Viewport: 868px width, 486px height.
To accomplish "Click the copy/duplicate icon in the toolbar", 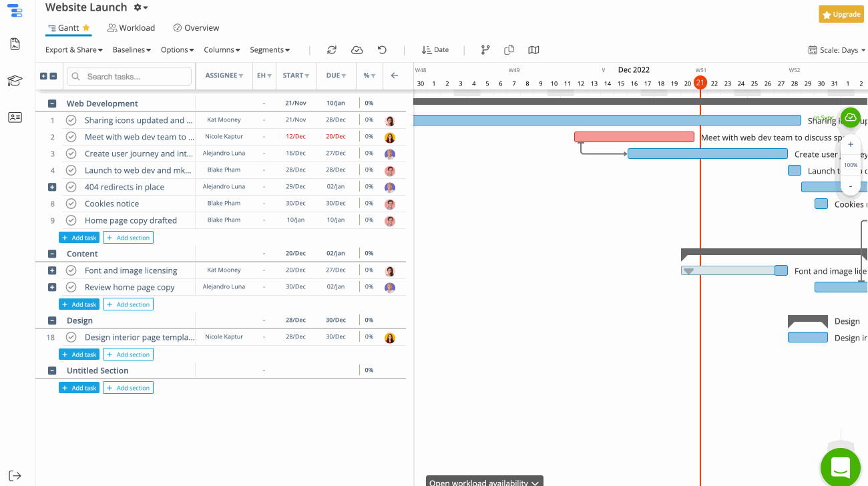I will (508, 49).
